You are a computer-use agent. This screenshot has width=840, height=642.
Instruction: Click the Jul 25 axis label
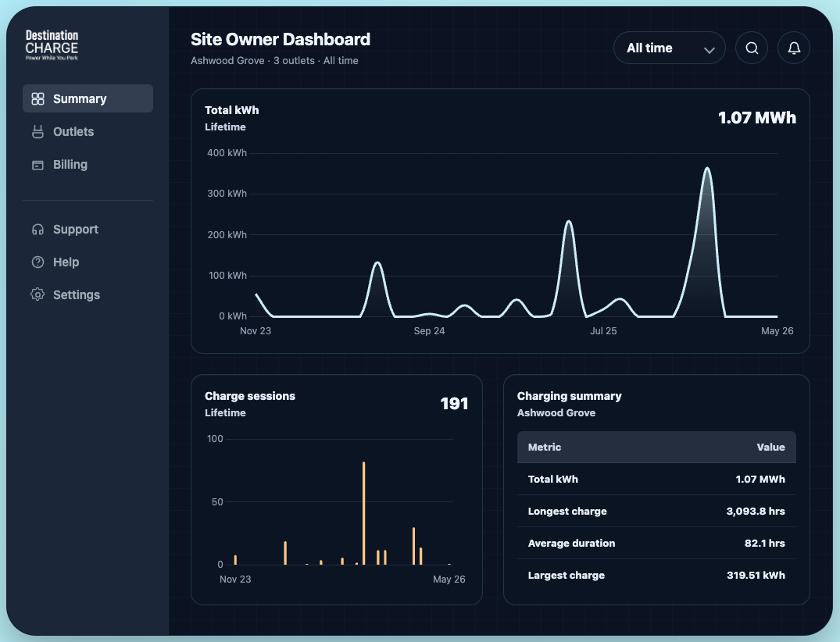603,331
